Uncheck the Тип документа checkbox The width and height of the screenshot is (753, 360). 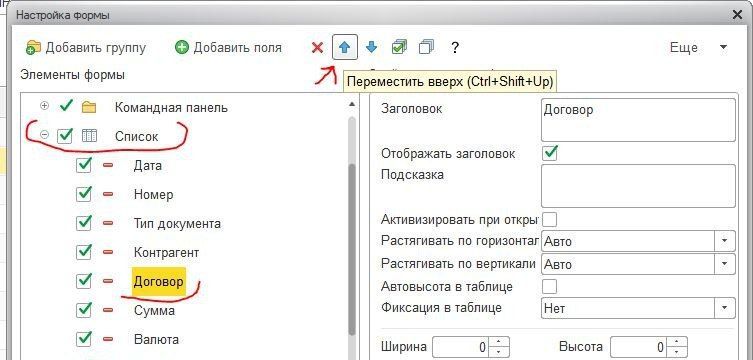(84, 223)
